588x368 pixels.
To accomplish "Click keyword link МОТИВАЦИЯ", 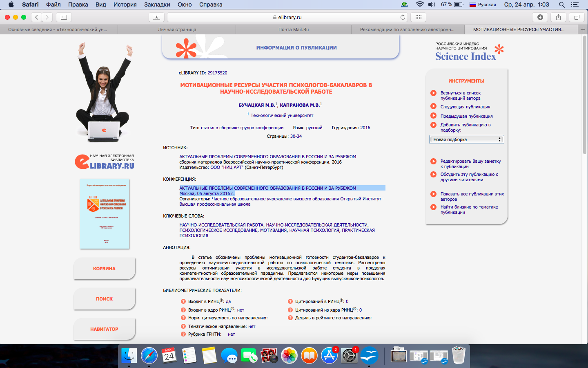I will point(273,230).
